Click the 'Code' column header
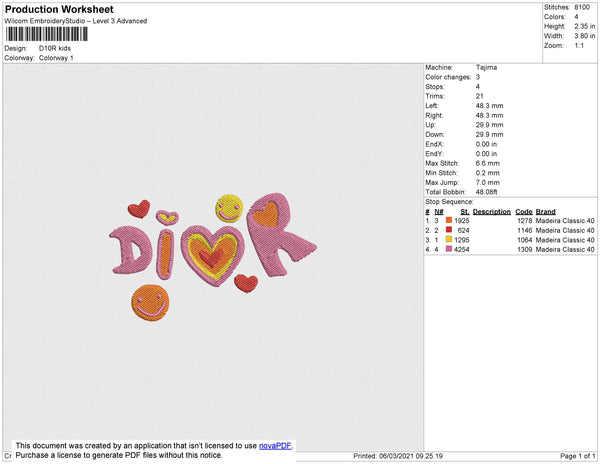The height and width of the screenshot is (464, 600). click(524, 212)
